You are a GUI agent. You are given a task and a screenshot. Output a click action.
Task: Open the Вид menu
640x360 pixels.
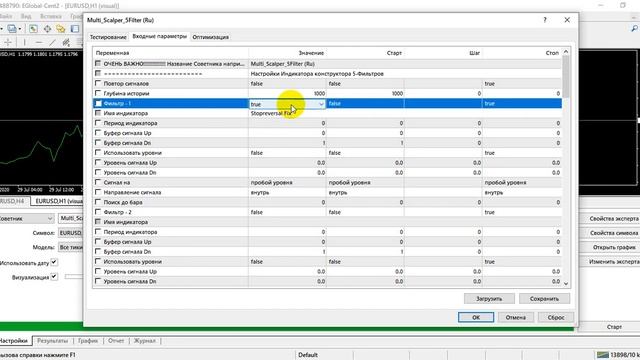26,16
